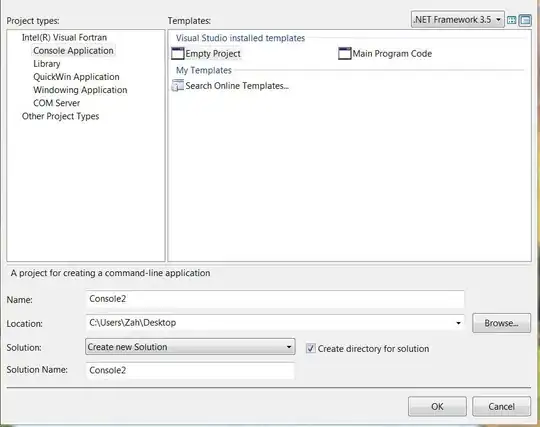The width and height of the screenshot is (540, 427).
Task: Open the Search Online Templates icon
Action: (x=178, y=85)
